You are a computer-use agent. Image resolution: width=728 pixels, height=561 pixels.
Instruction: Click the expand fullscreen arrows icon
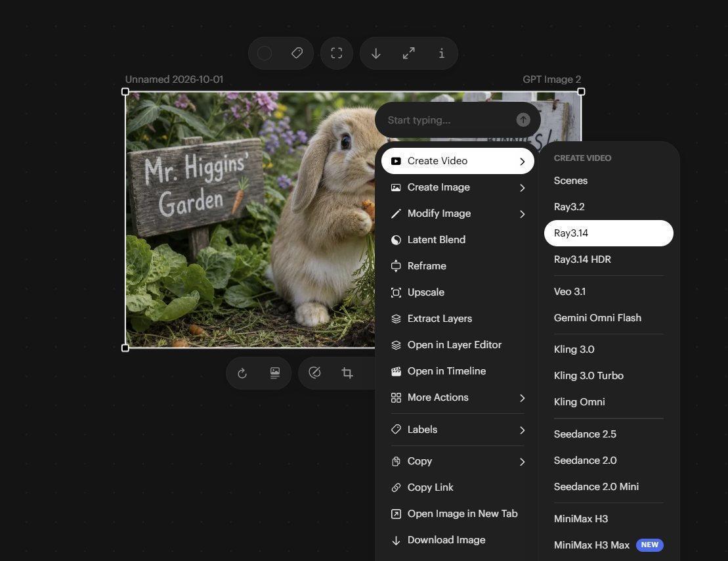coord(408,53)
